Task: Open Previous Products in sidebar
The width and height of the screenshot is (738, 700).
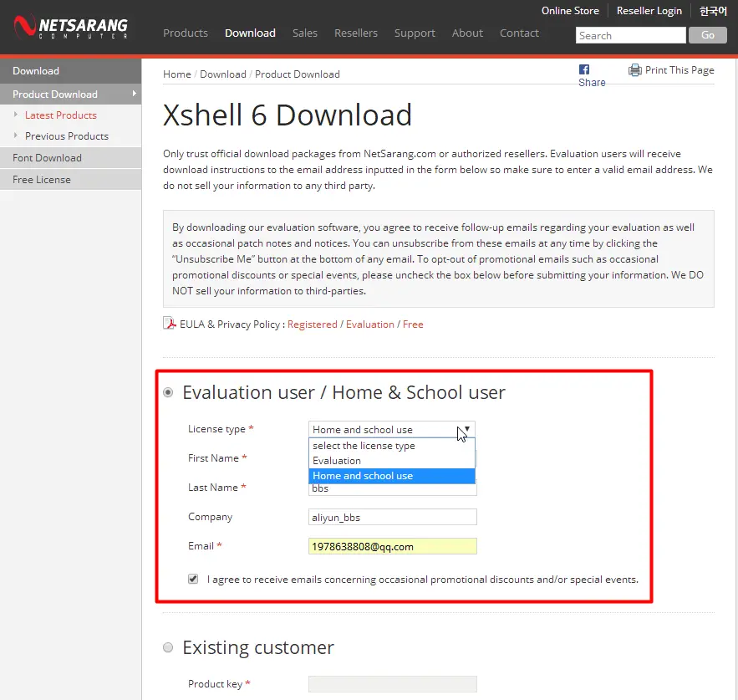Action: pos(67,136)
